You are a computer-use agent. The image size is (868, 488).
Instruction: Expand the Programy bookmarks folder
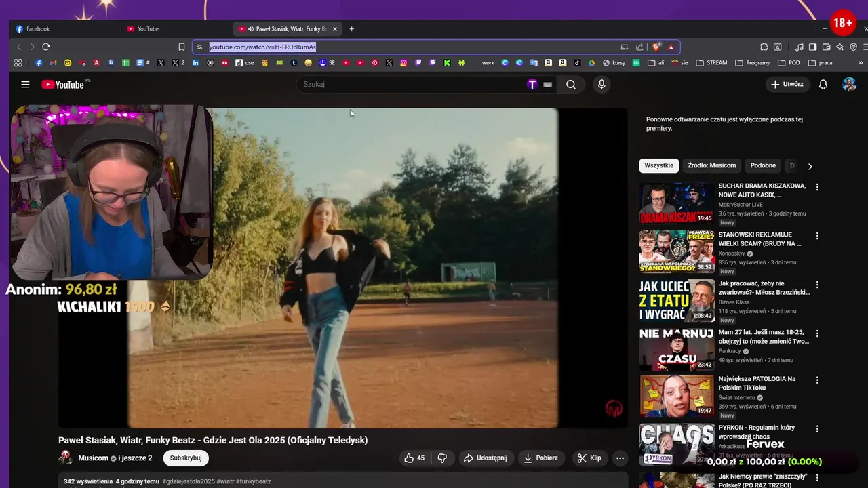point(752,63)
